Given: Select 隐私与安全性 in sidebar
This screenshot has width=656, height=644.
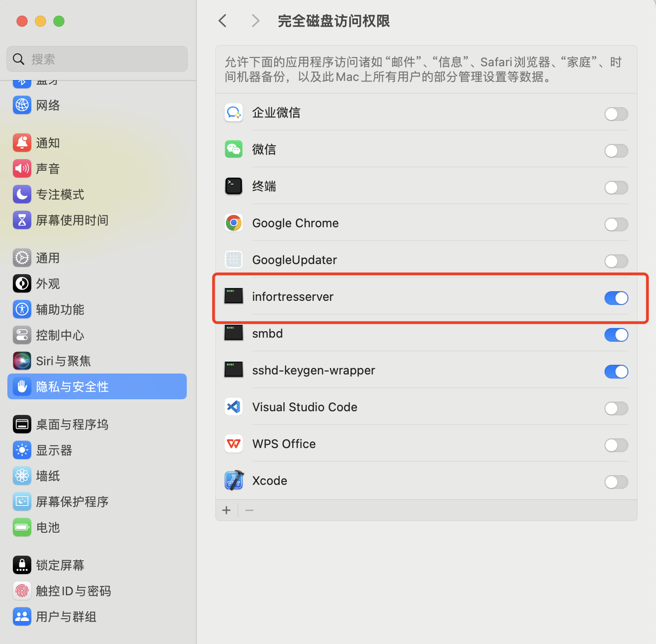Looking at the screenshot, I should tap(97, 387).
